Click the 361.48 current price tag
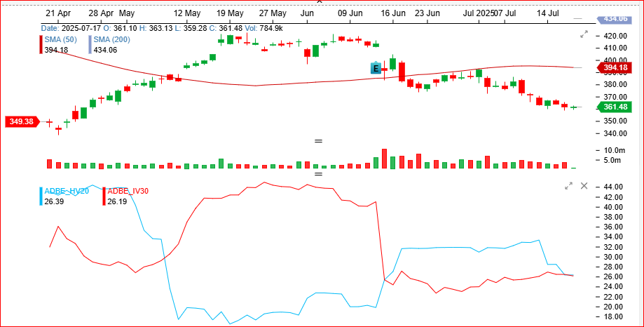The width and height of the screenshot is (644, 327). [x=613, y=107]
